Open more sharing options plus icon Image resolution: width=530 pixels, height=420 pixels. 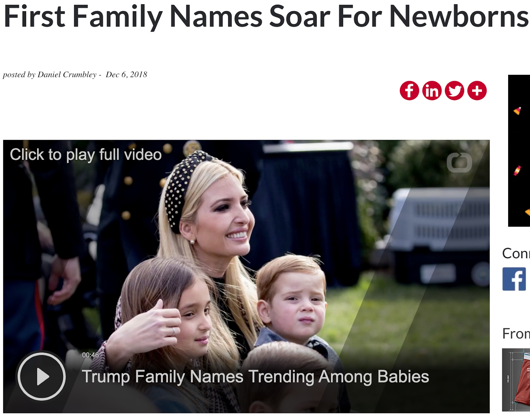(x=477, y=90)
